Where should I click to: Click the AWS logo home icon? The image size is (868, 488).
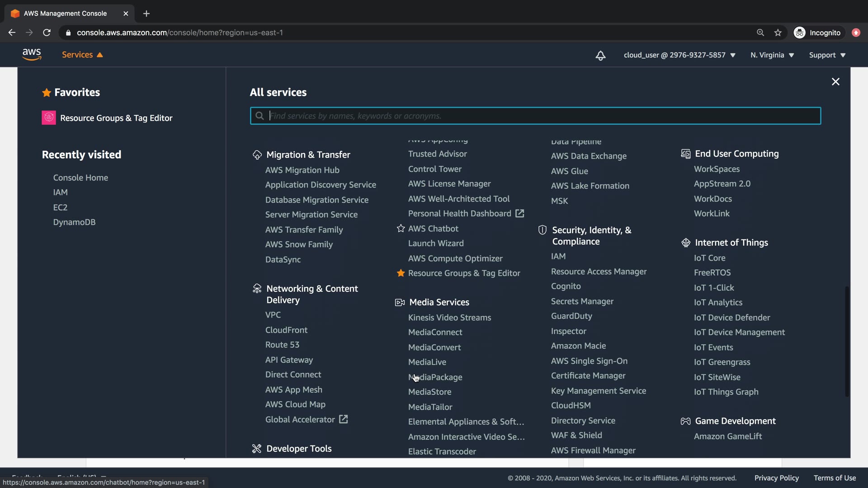[32, 55]
